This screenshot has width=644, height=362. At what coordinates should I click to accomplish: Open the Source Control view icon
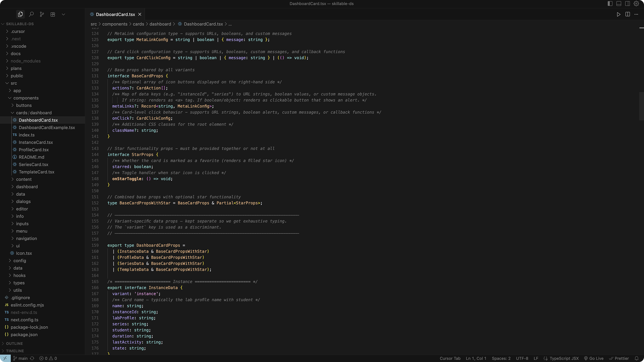(x=42, y=14)
